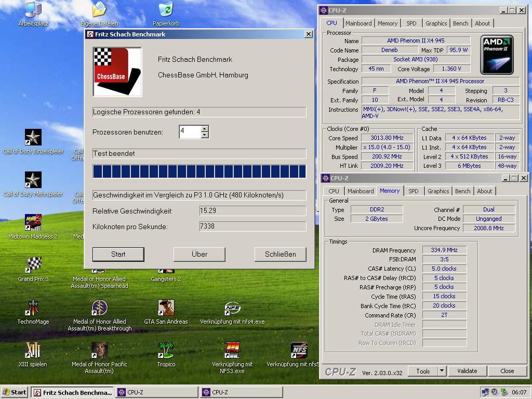Click the Fritz Schach Benchmark title bar icon
532x399 pixels.
pos(90,34)
